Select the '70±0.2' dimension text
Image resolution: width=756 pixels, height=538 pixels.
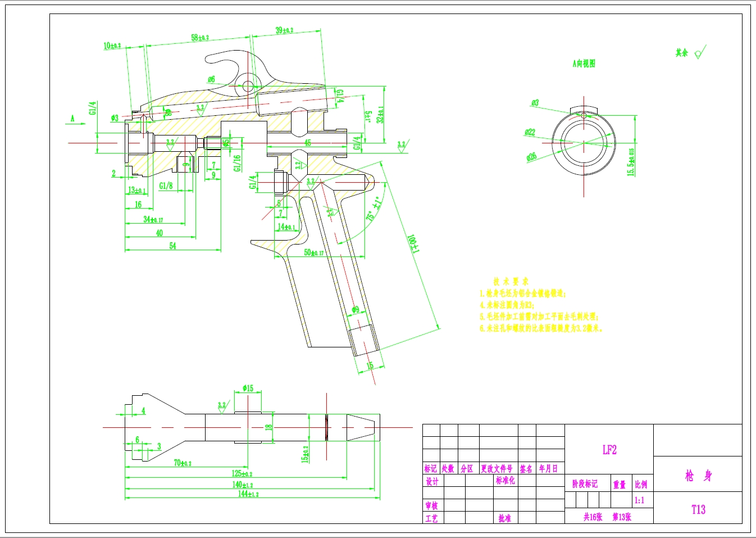183,463
